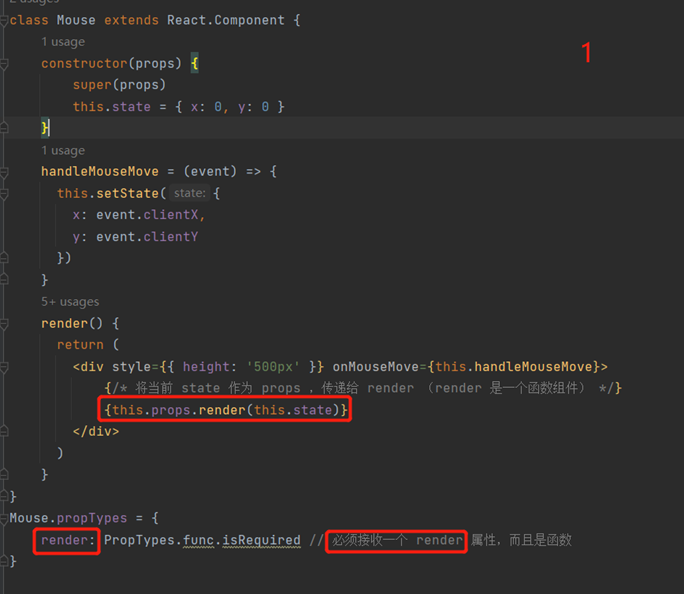Screen dimensions: 684x594
Task: Open '5+ usages' hint above render()
Action: pos(70,302)
